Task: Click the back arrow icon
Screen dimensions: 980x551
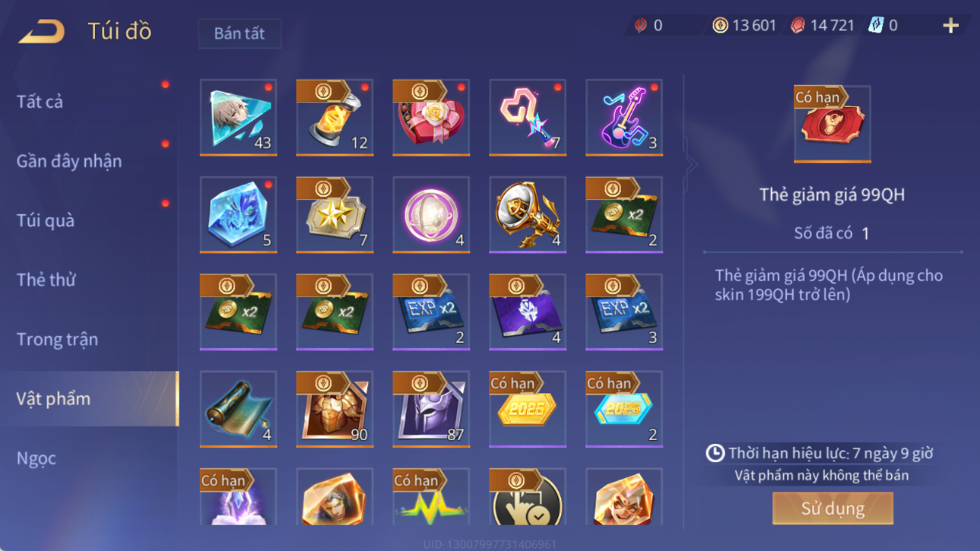Action: click(x=42, y=31)
